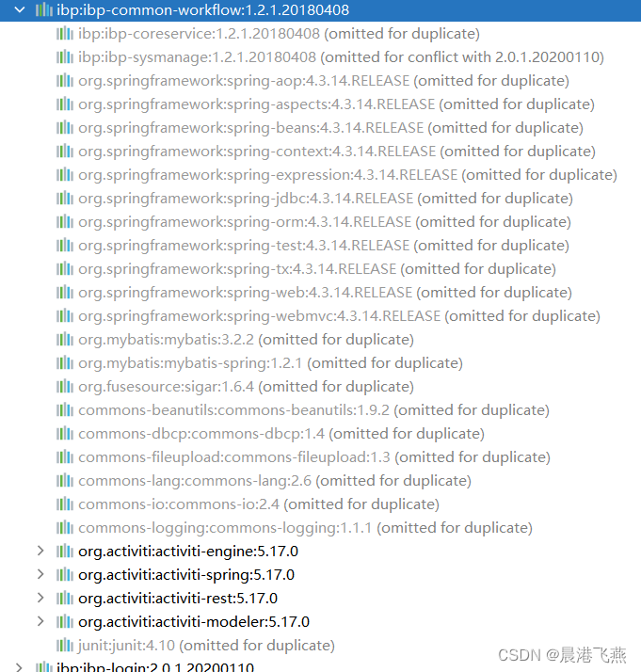Expand the ibp-login dependency node
The image size is (641, 672).
tap(19, 667)
